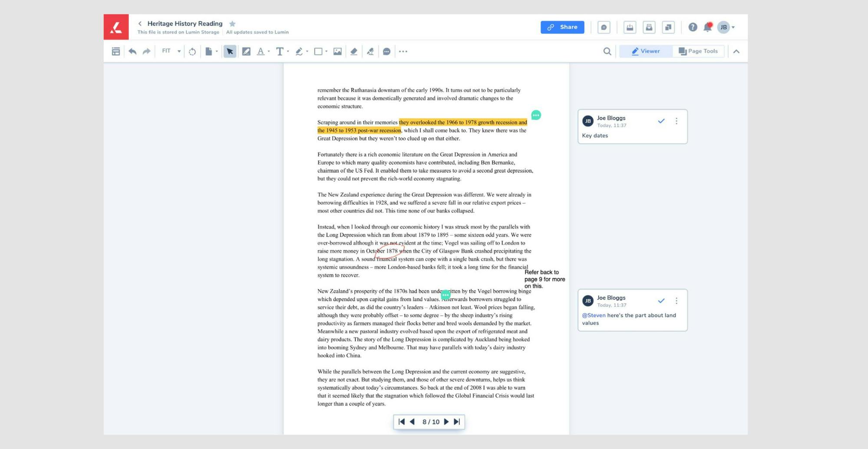
Task: Switch to the Page Tools tab
Action: pos(698,51)
